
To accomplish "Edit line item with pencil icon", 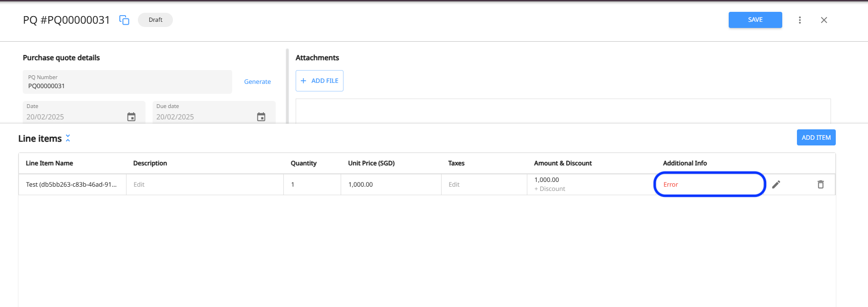I will tap(776, 184).
